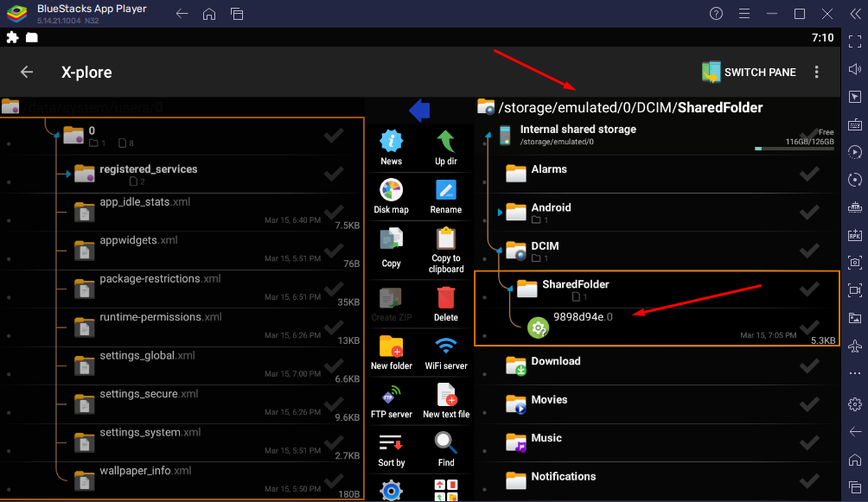Viewport: 868px width, 502px height.
Task: Click the BlueStacks help icon
Action: point(716,14)
